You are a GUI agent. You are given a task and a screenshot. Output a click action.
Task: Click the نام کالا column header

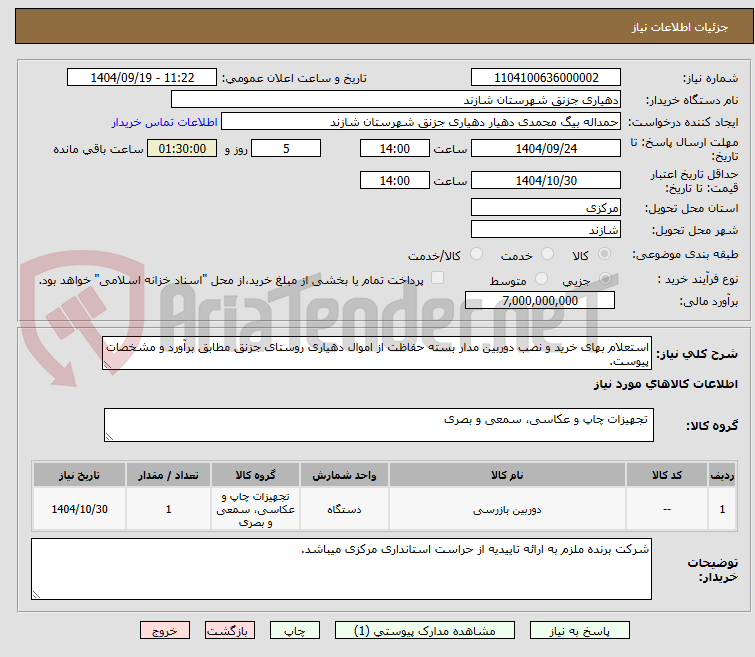click(507, 475)
